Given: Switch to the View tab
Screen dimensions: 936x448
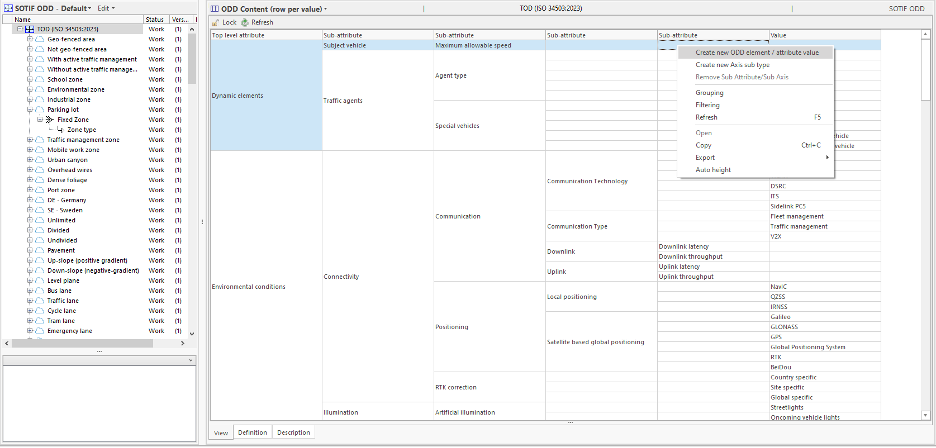Looking at the screenshot, I should (x=221, y=432).
